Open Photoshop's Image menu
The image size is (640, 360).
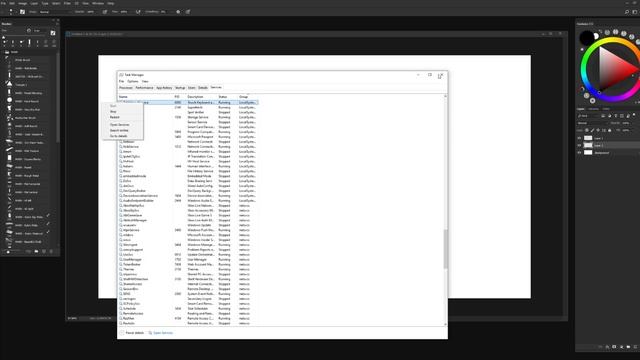tap(22, 3)
